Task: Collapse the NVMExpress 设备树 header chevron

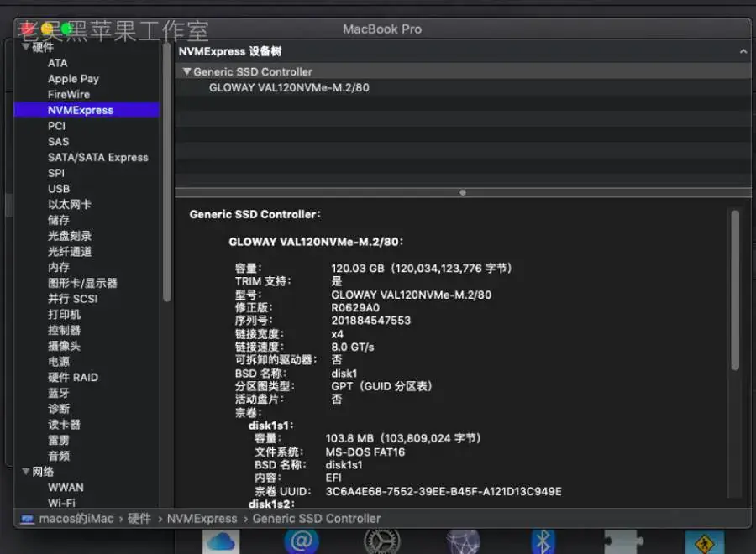Action: (743, 51)
